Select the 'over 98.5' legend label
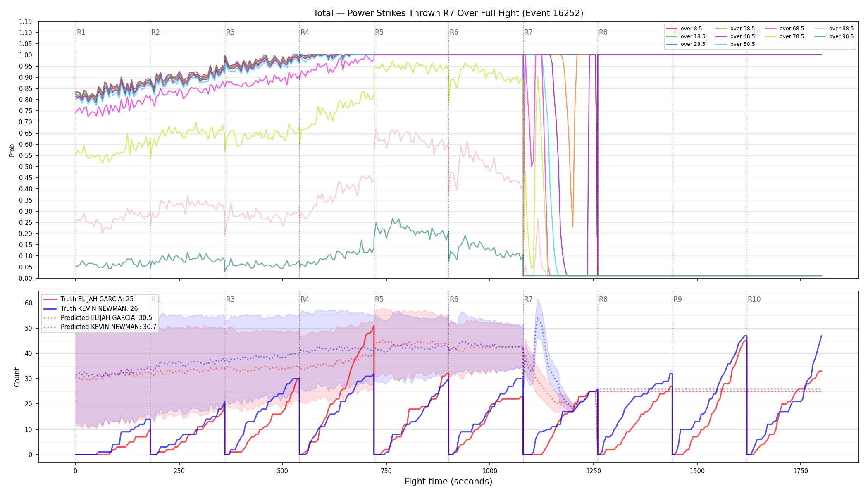Image resolution: width=868 pixels, height=496 pixels. click(841, 36)
